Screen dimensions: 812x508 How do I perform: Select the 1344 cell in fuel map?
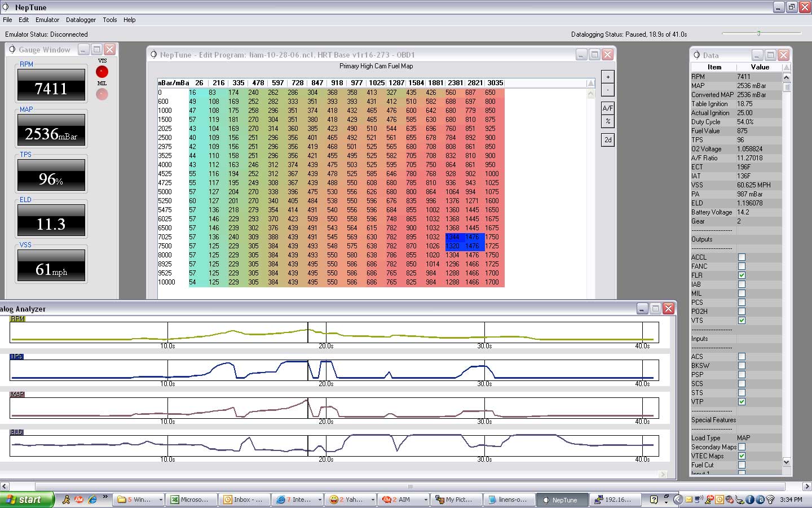click(452, 237)
